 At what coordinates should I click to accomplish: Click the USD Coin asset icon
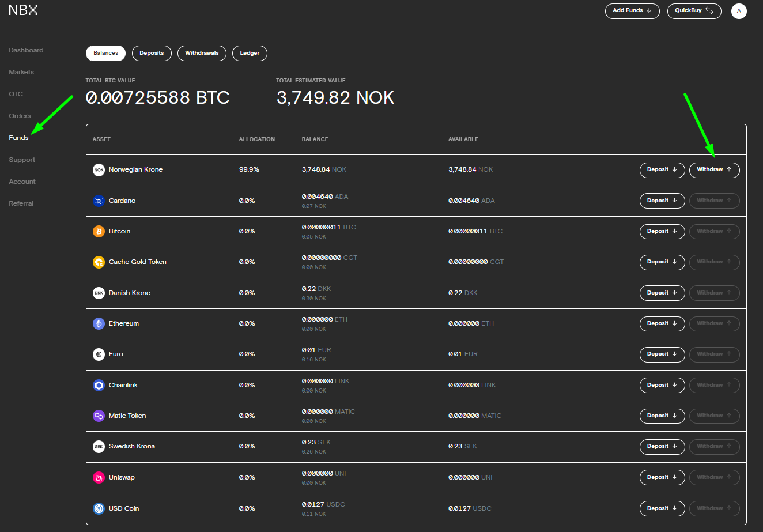pos(99,508)
